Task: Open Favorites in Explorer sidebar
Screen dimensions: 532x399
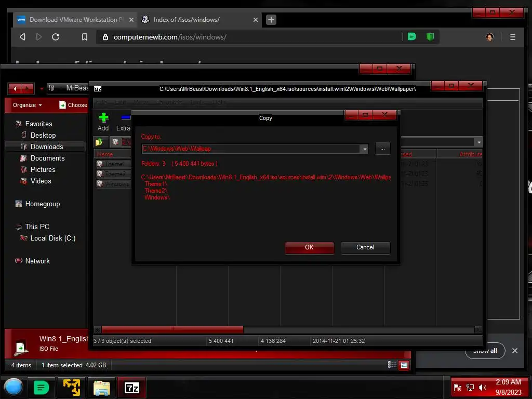Action: (38, 124)
